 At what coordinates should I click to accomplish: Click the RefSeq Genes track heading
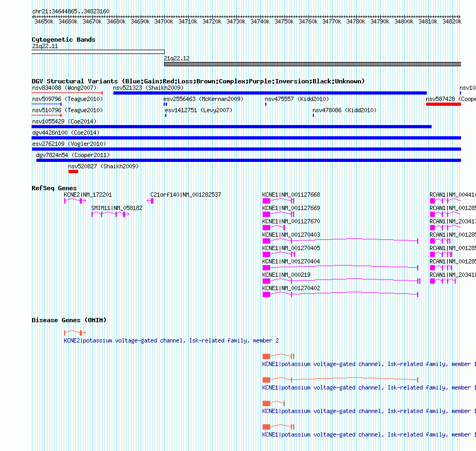54,188
